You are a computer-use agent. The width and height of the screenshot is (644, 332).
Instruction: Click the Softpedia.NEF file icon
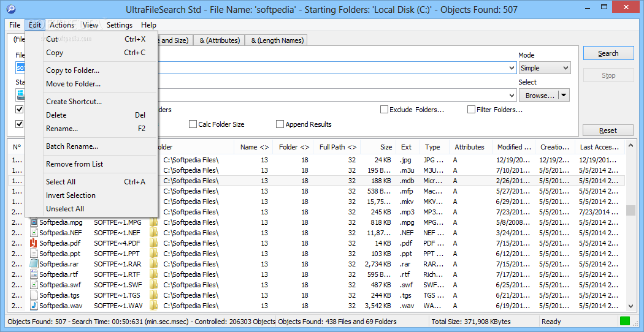pos(34,233)
